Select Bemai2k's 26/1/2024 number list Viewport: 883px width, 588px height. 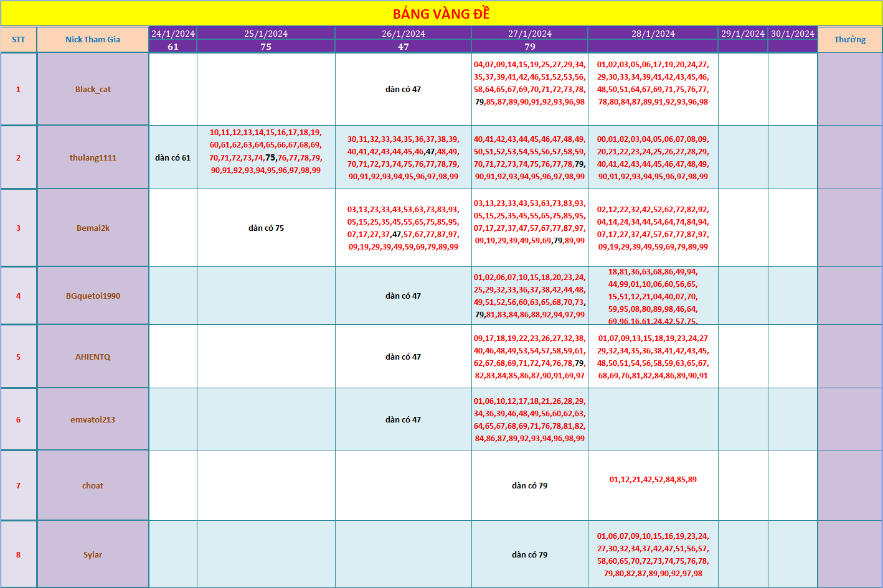(x=404, y=228)
